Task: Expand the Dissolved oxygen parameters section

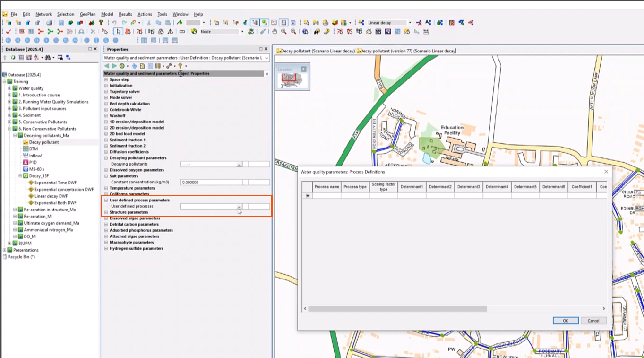Action: click(x=105, y=170)
